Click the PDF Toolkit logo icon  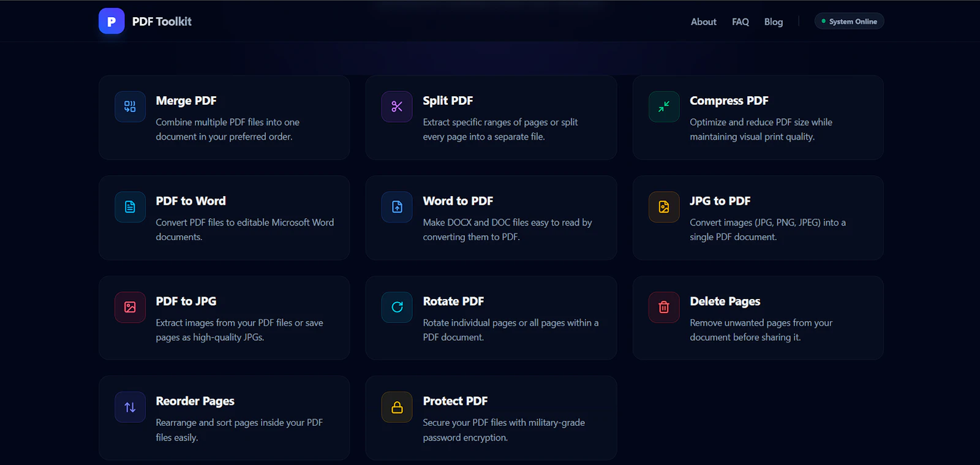(111, 21)
